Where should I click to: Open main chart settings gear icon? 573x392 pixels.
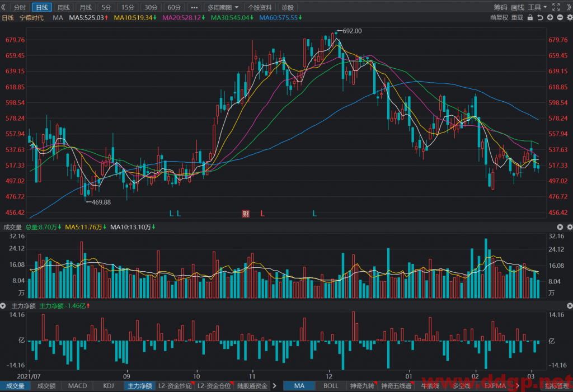click(x=569, y=17)
